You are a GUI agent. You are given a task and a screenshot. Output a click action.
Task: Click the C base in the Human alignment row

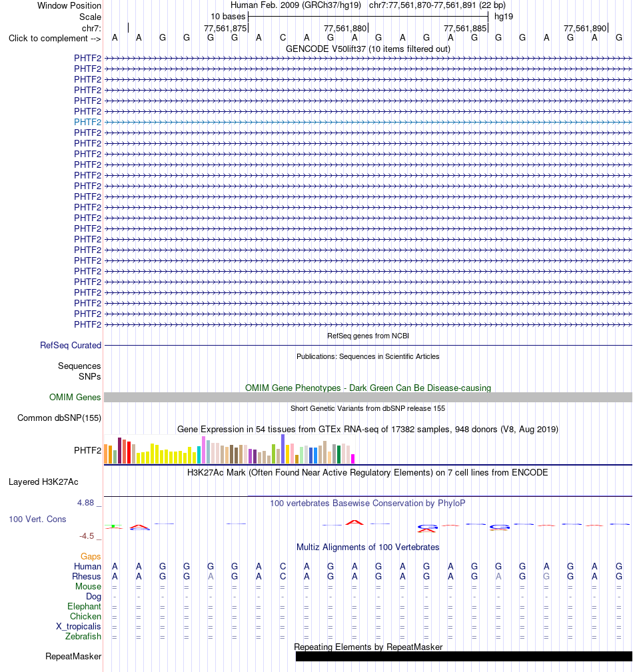pos(283,567)
